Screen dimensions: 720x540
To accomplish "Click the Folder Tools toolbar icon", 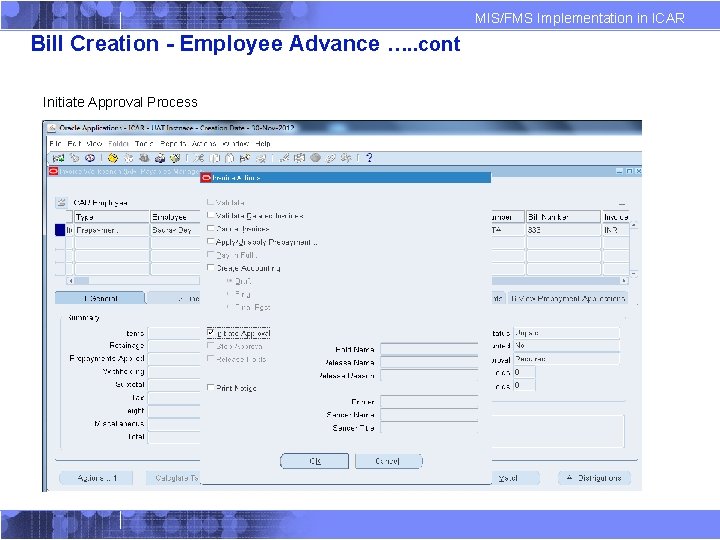I will click(346, 158).
